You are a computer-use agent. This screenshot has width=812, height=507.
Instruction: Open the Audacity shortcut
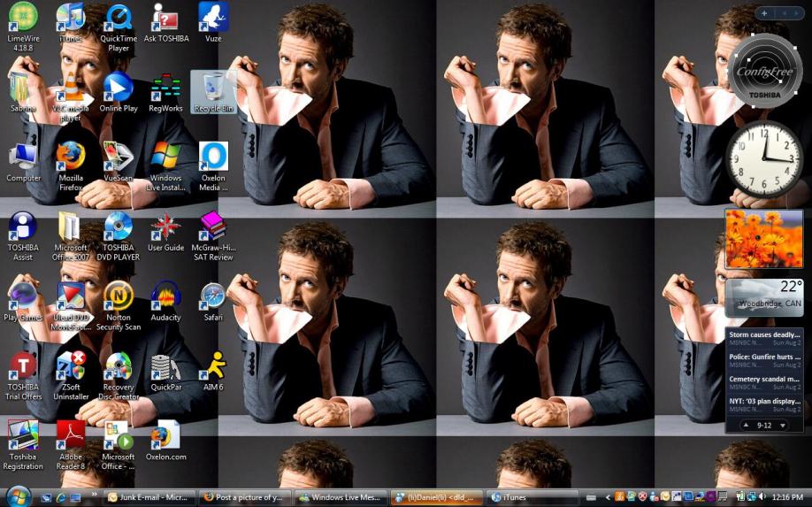coord(165,296)
